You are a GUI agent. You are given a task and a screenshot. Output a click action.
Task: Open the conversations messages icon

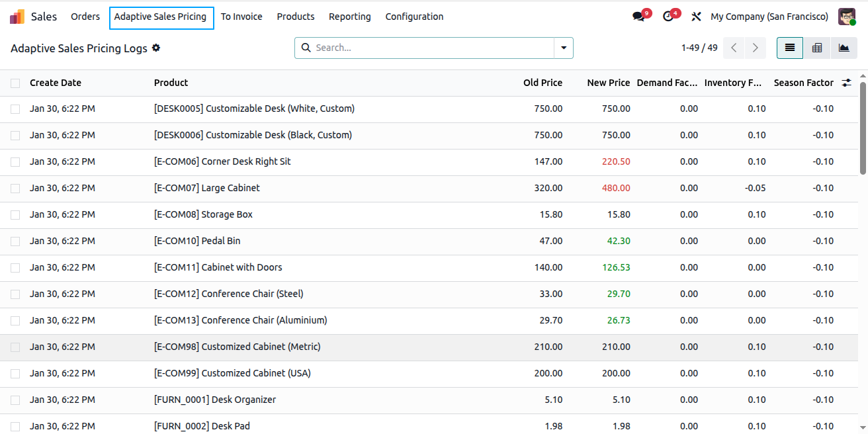click(638, 17)
